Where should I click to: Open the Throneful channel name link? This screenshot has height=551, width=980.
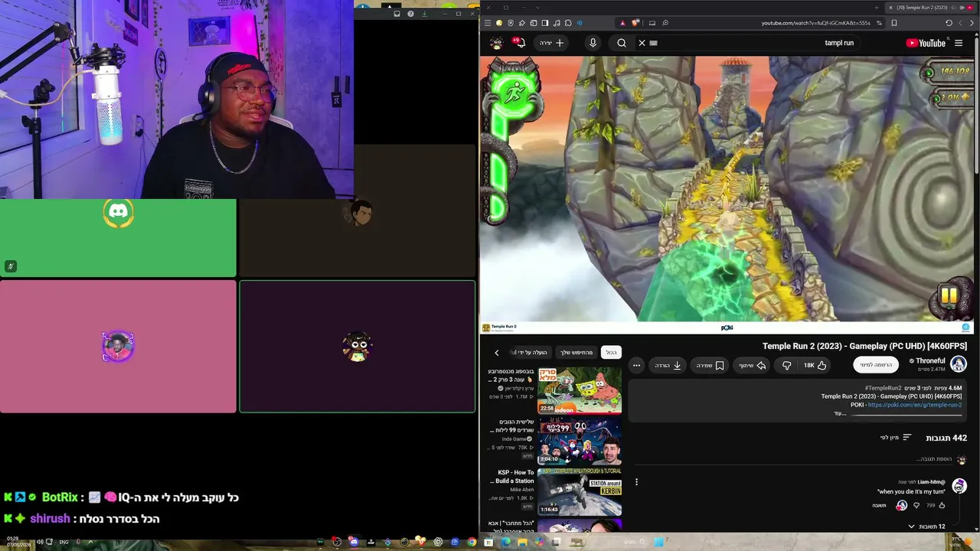tap(930, 360)
